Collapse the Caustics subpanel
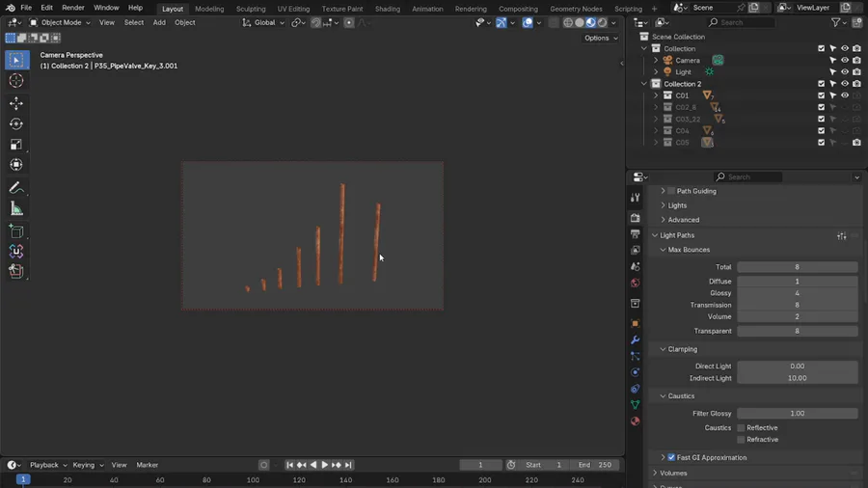 click(663, 396)
